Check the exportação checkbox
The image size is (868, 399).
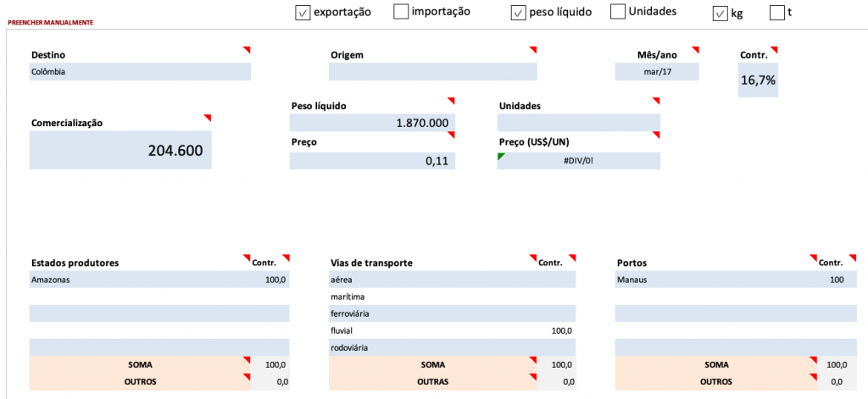[303, 13]
